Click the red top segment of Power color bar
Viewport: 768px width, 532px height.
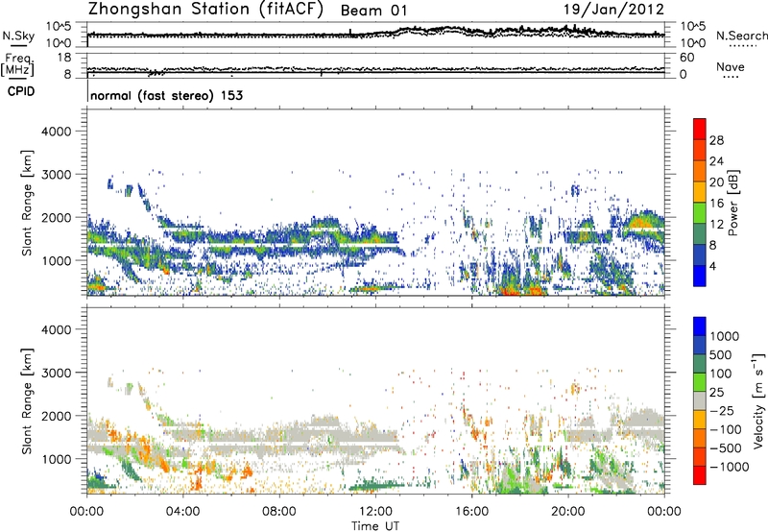click(700, 129)
